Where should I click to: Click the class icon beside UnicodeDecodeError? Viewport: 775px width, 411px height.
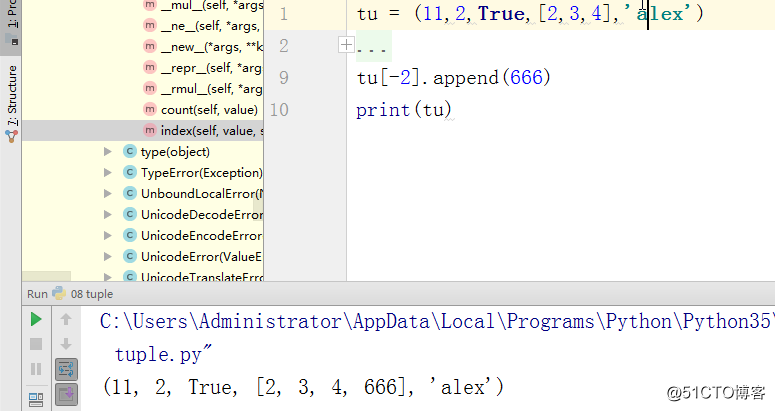click(x=129, y=214)
